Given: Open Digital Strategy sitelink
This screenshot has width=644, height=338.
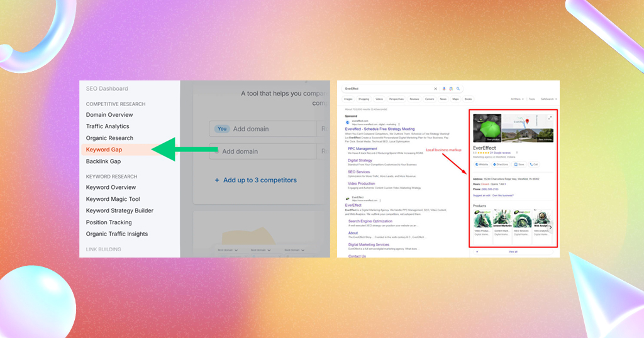Looking at the screenshot, I should [360, 160].
